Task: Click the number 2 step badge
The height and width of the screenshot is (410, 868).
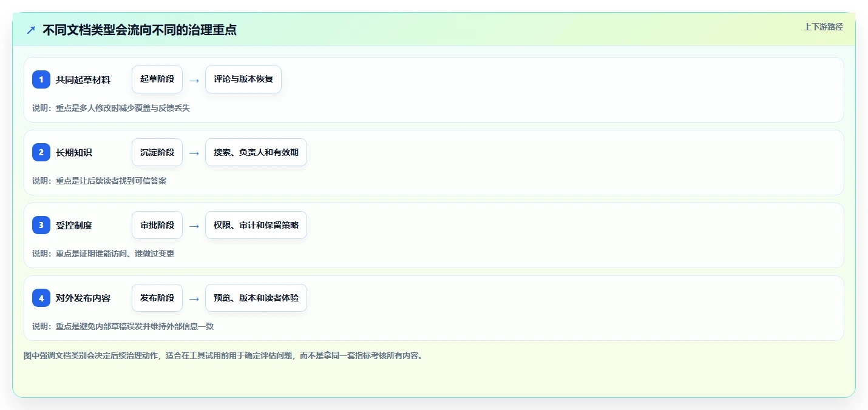Action: pyautogui.click(x=41, y=152)
